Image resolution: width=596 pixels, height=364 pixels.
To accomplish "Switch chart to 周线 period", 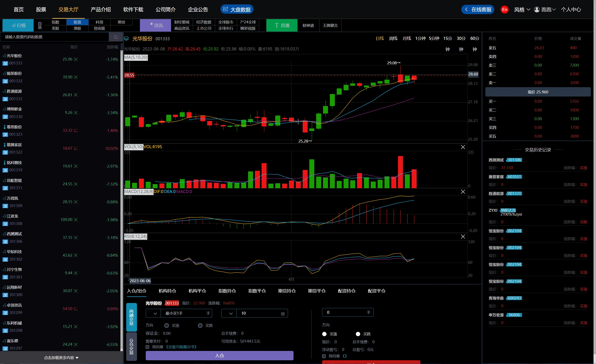I will click(393, 38).
